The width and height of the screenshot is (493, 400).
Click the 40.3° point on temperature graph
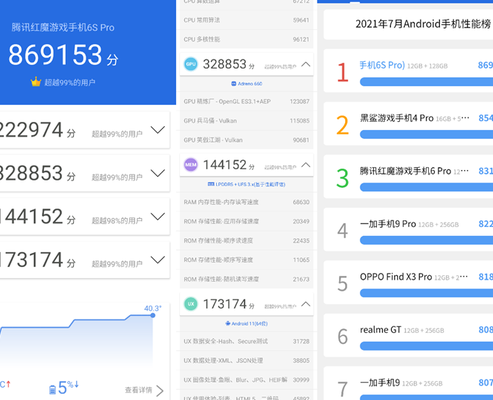pos(153,315)
